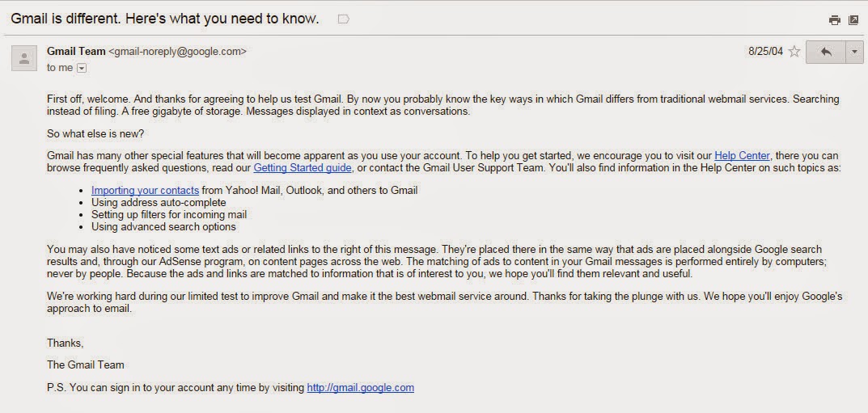Click the gmail-noreply@google.com sender address
The image size is (868, 413).
[177, 51]
